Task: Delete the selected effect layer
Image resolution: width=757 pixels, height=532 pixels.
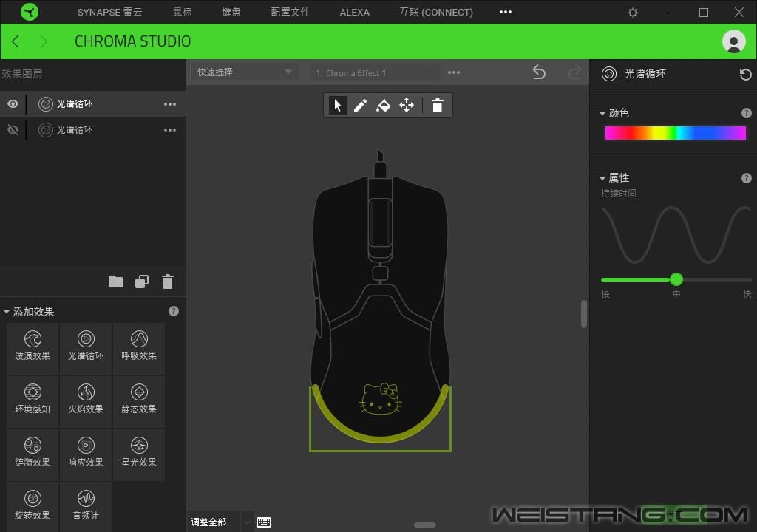Action: pyautogui.click(x=168, y=282)
